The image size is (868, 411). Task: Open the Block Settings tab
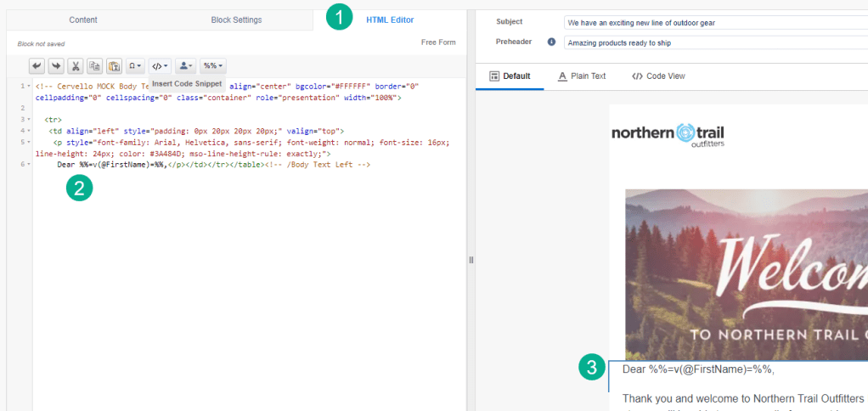[236, 20]
